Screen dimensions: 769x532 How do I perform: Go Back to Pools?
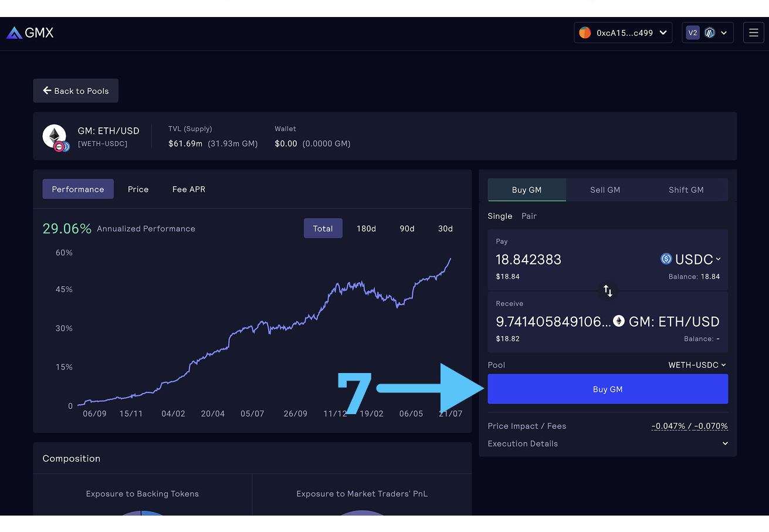[x=76, y=91]
